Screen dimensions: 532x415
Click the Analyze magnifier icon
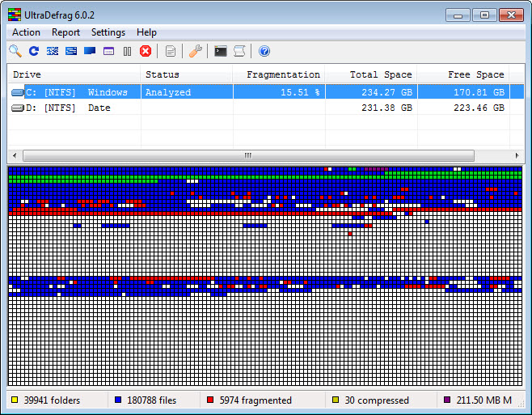click(15, 51)
